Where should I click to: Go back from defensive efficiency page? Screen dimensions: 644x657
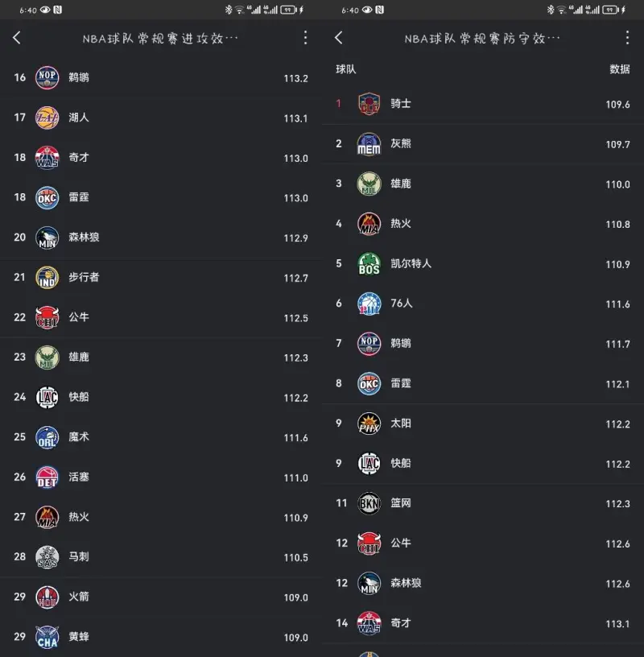click(x=339, y=38)
